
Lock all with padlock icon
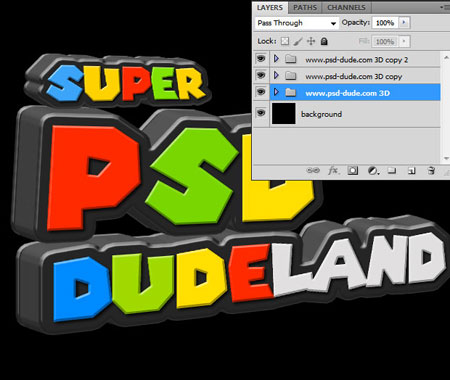click(324, 41)
